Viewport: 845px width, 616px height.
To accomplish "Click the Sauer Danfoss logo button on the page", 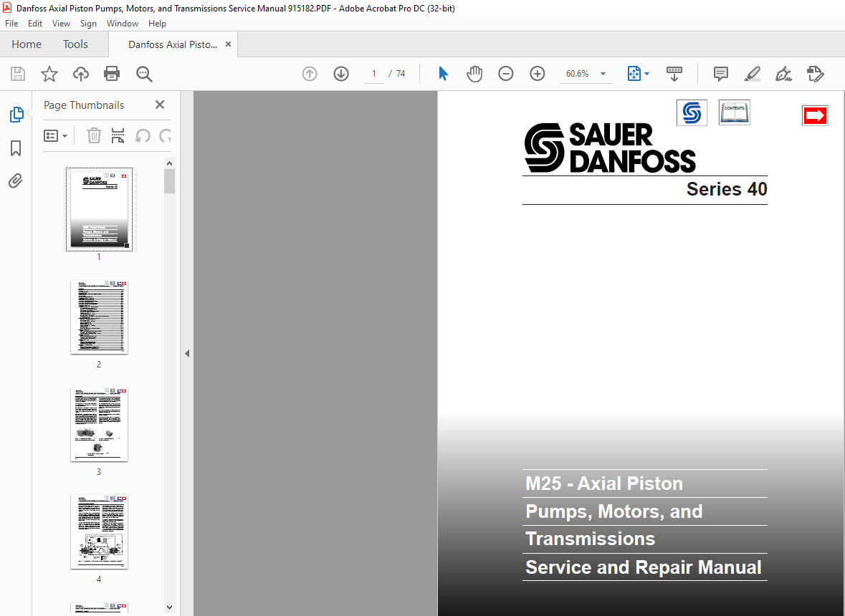I will point(692,113).
